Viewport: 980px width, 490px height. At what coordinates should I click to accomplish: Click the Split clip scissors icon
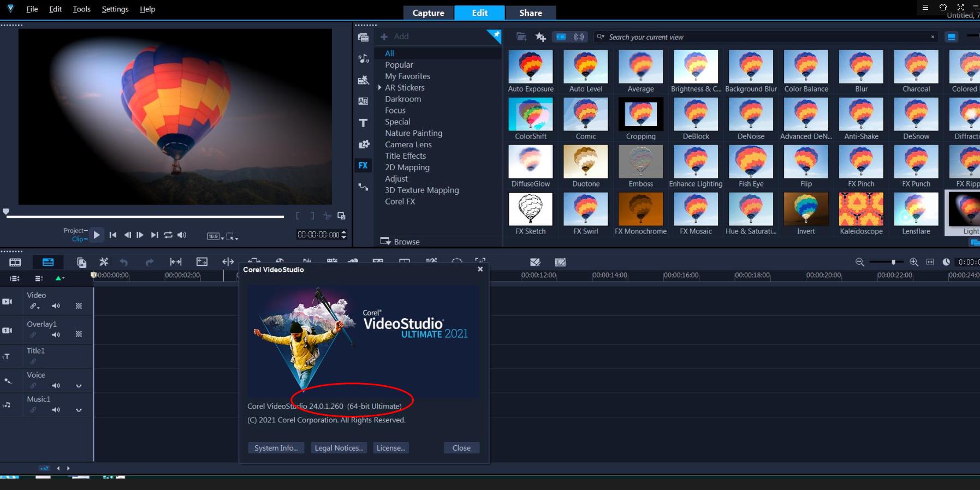(x=327, y=216)
